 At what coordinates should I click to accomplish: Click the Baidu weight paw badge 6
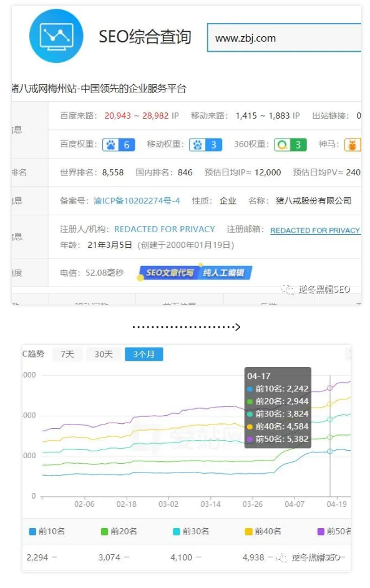click(x=119, y=145)
